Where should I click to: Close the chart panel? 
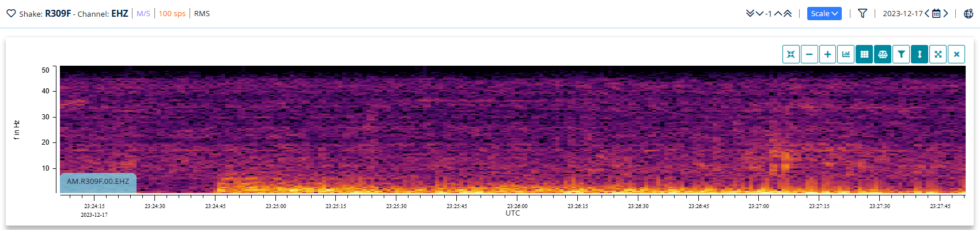point(956,54)
